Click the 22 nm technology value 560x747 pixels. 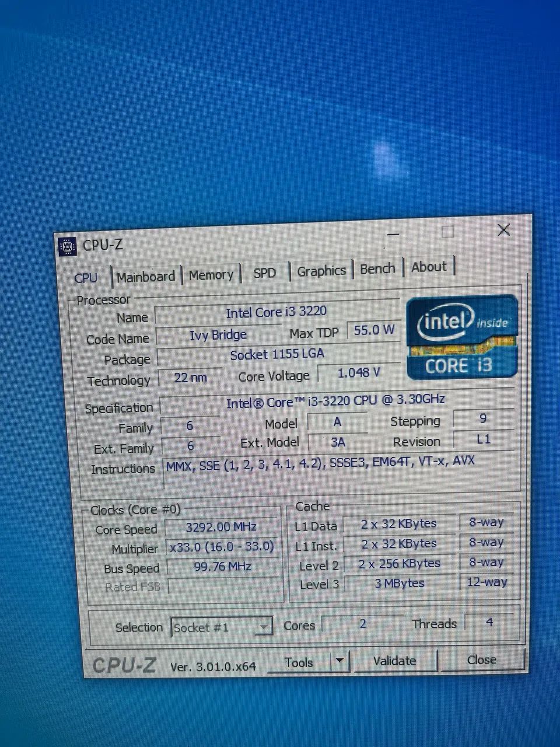point(190,378)
